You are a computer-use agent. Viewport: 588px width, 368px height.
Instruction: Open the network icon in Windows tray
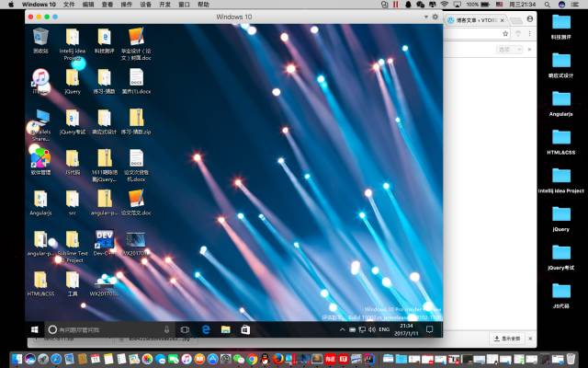362,329
